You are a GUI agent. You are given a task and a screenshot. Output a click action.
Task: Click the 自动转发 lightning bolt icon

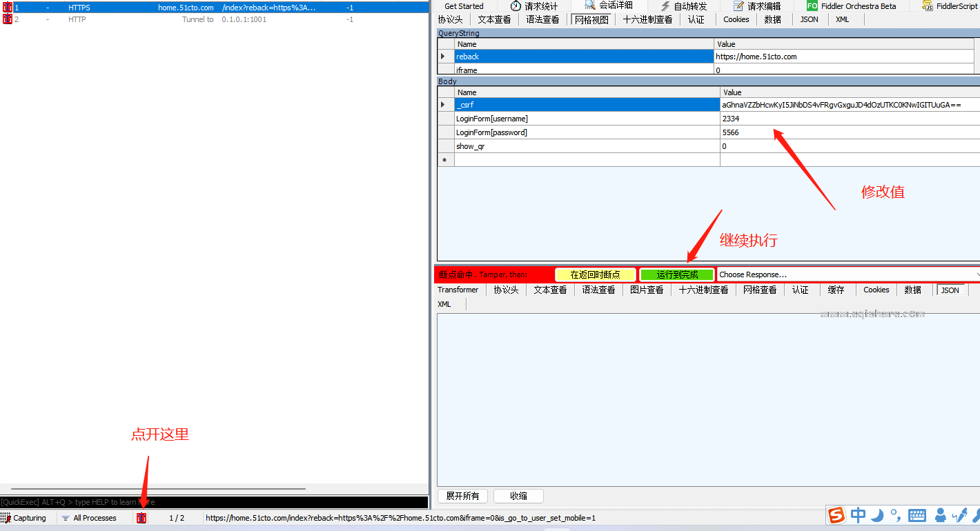pyautogui.click(x=665, y=6)
